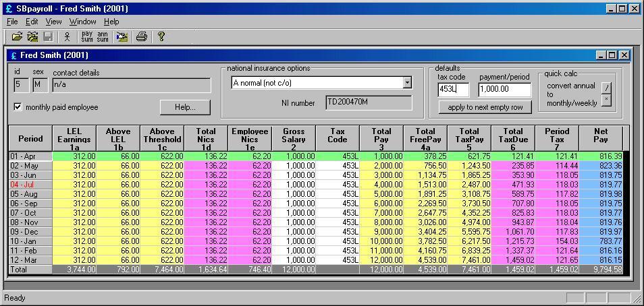Click the open multiple folders toolbar icon
This screenshot has width=644, height=306.
(x=32, y=37)
